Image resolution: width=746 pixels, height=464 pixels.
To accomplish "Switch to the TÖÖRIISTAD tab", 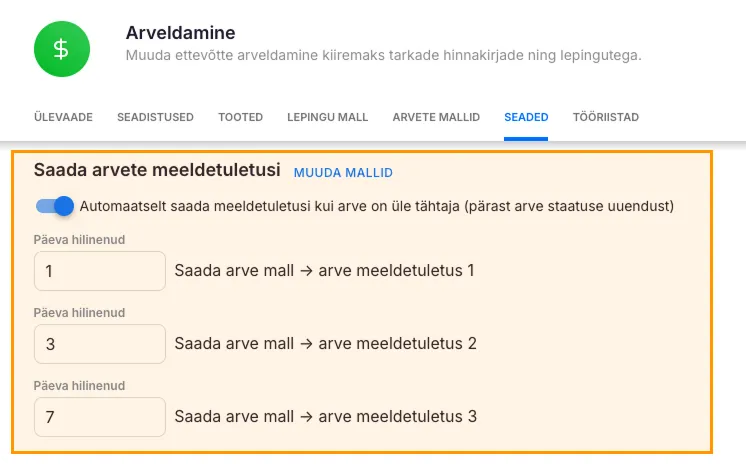I will (605, 117).
